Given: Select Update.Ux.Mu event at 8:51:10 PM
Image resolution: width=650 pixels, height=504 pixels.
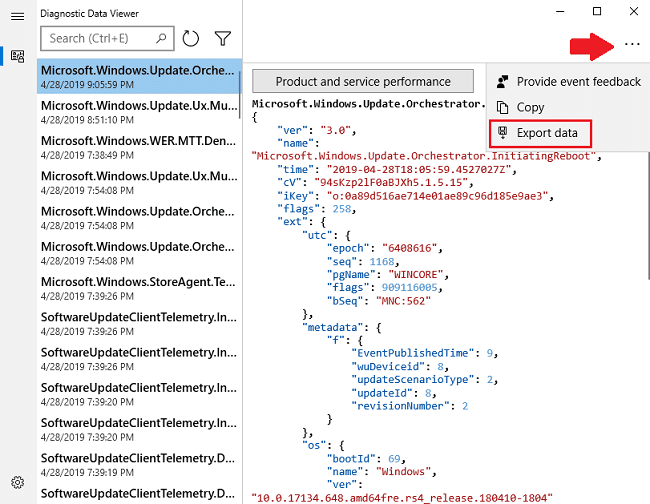Looking at the screenshot, I should tap(139, 112).
